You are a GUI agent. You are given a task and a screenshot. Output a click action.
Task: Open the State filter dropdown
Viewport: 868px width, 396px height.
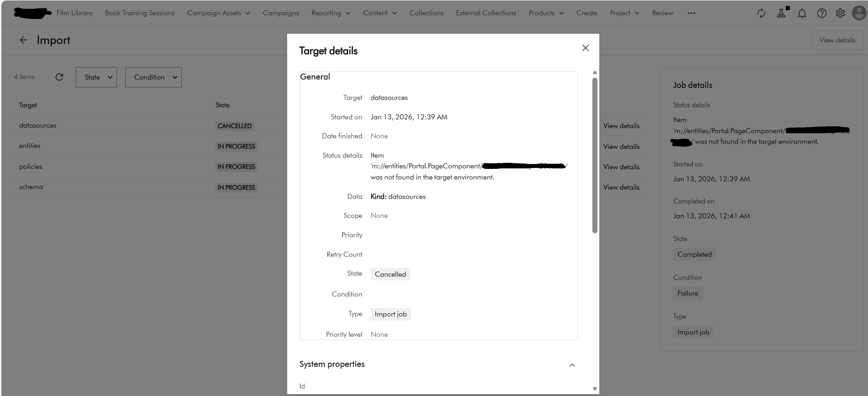click(x=96, y=77)
